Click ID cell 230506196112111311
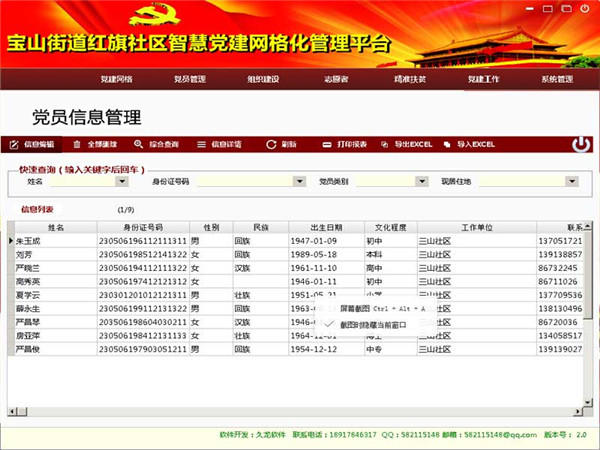This screenshot has width=600, height=450. pyautogui.click(x=143, y=241)
